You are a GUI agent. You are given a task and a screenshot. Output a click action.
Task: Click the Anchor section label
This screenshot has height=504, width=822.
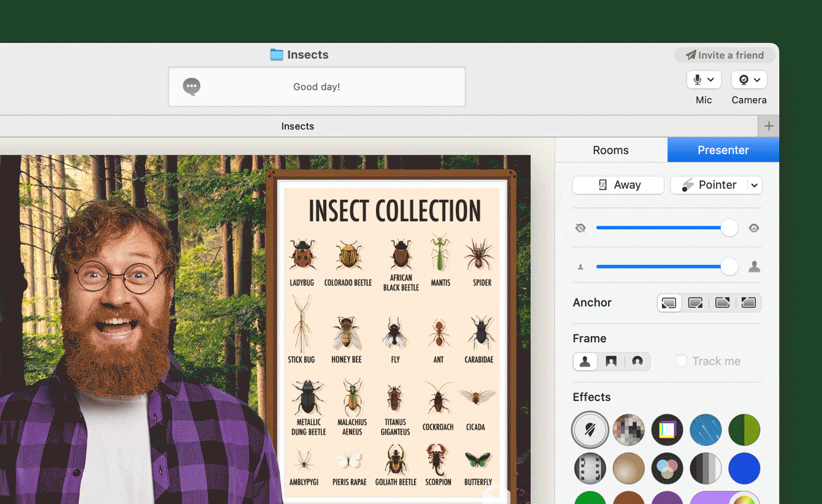[592, 303]
